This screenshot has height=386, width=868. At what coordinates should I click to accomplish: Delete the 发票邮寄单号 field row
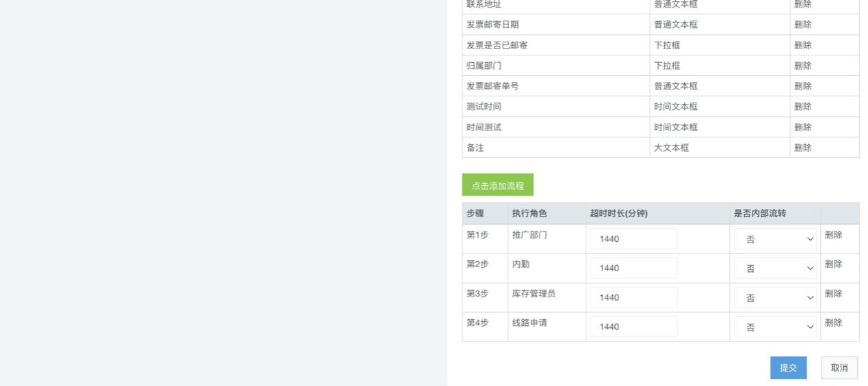[x=802, y=86]
